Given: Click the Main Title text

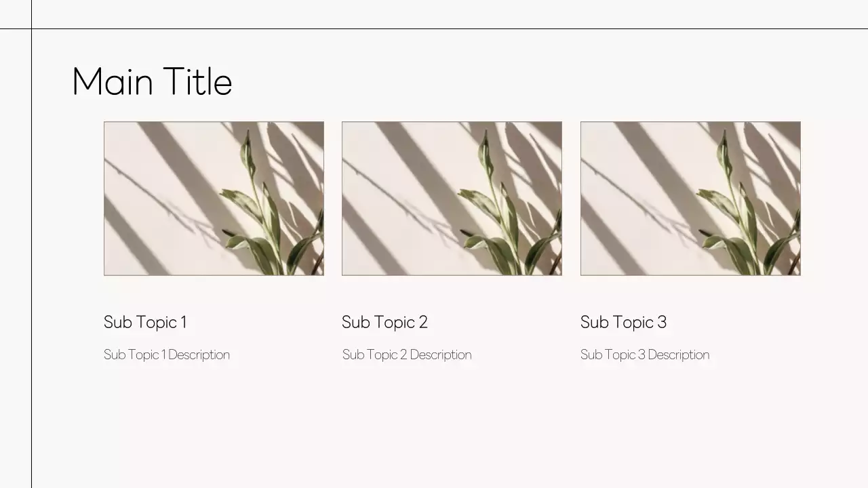Looking at the screenshot, I should click(x=152, y=82).
